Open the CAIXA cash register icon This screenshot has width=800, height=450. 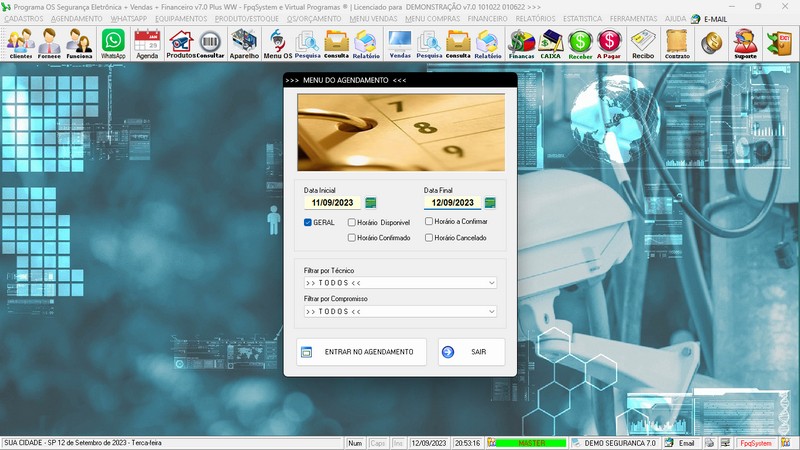coord(550,43)
